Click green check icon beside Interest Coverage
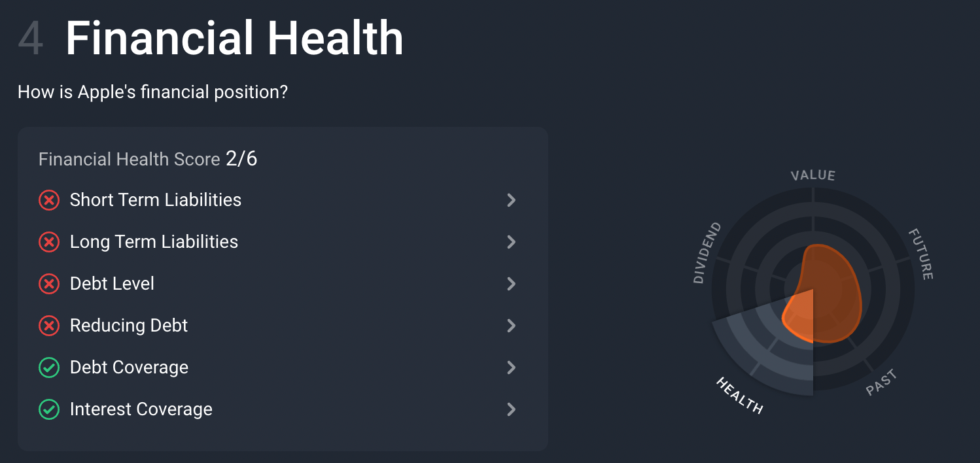The height and width of the screenshot is (463, 980). pyautogui.click(x=49, y=409)
